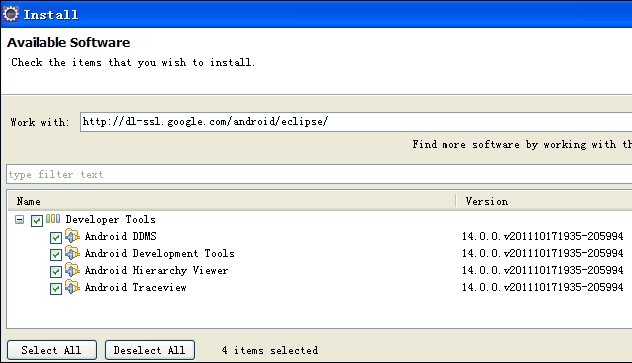Click the version value for Android Development Tools
The image size is (632, 363).
coord(543,253)
